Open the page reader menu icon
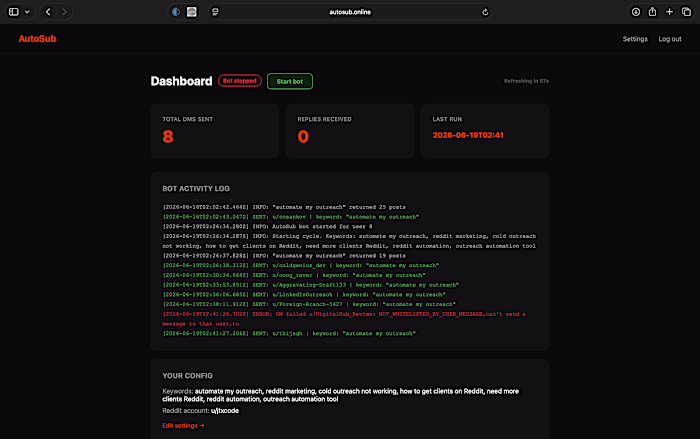Viewport: 700px width, 439px height. tap(215, 12)
